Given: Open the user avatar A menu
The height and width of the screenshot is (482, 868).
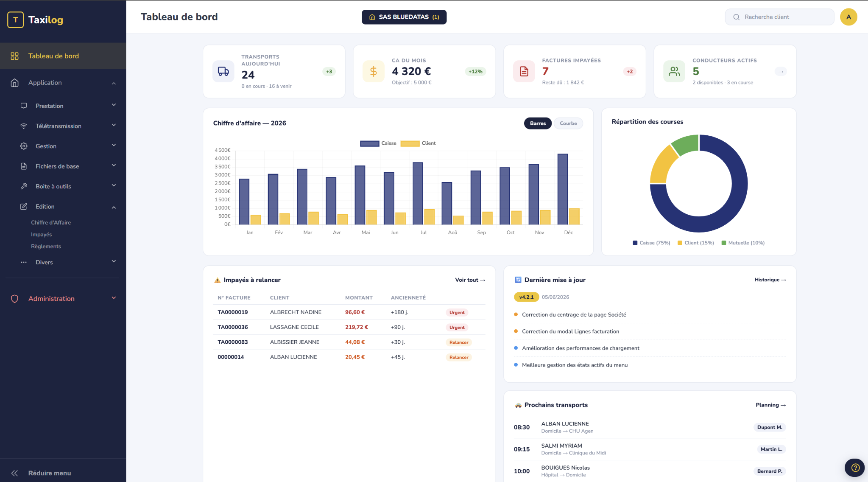Looking at the screenshot, I should tap(848, 17).
